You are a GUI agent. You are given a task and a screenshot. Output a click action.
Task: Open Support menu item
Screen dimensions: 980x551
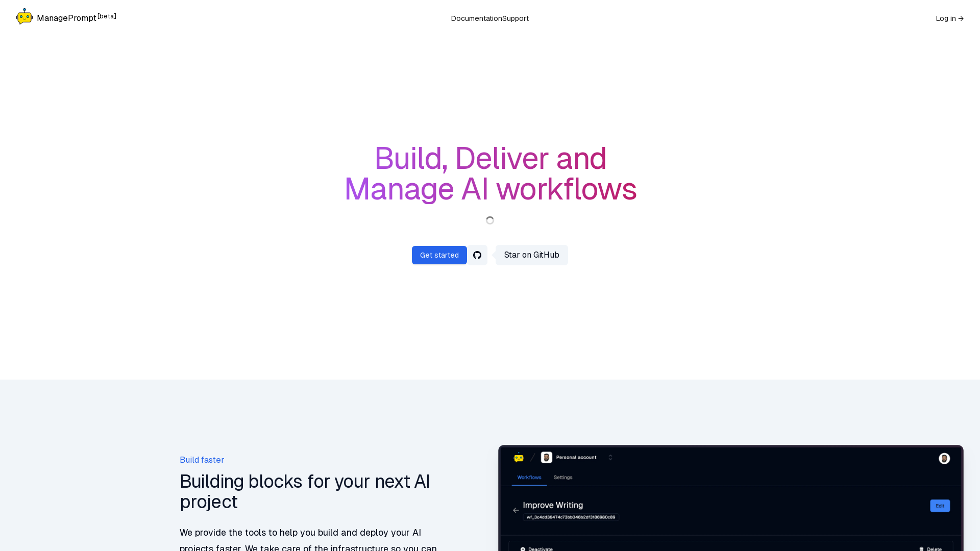click(x=516, y=18)
